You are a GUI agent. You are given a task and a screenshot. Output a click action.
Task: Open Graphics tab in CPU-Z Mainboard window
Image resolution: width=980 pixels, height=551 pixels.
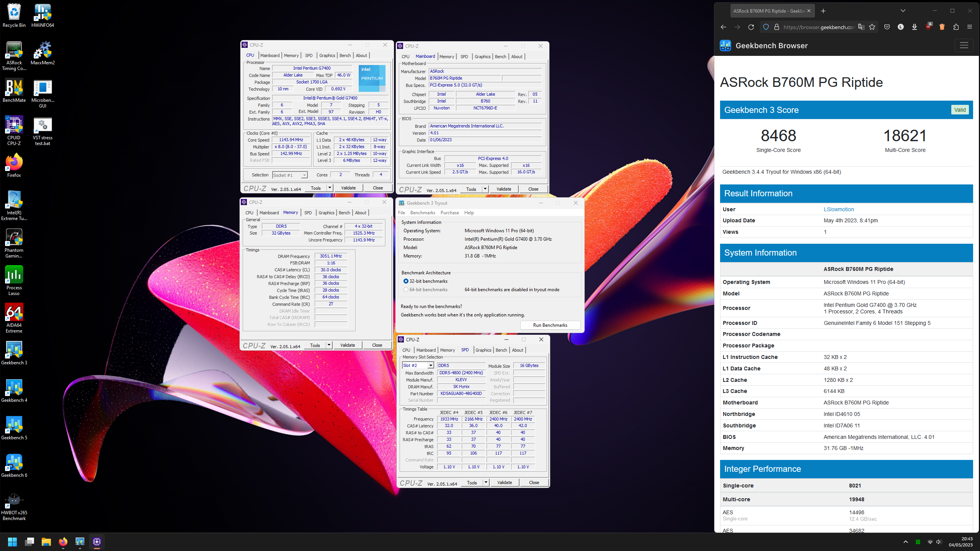click(482, 57)
